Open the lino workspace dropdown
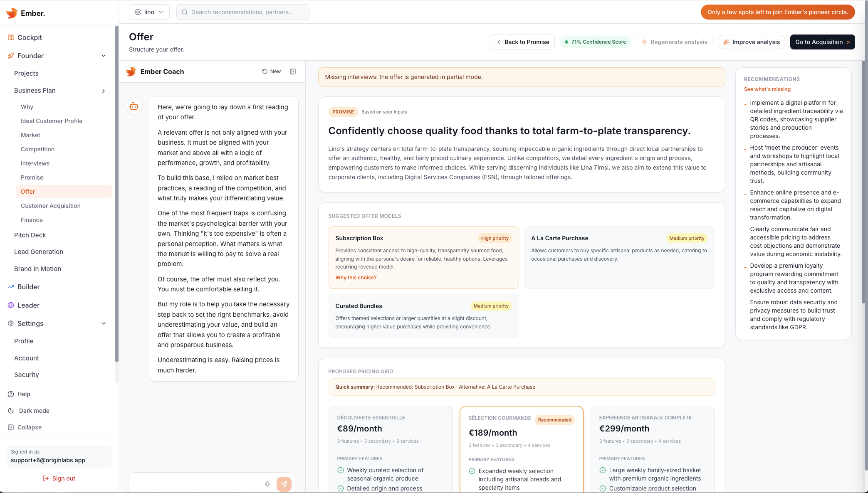868x493 pixels. pos(149,12)
